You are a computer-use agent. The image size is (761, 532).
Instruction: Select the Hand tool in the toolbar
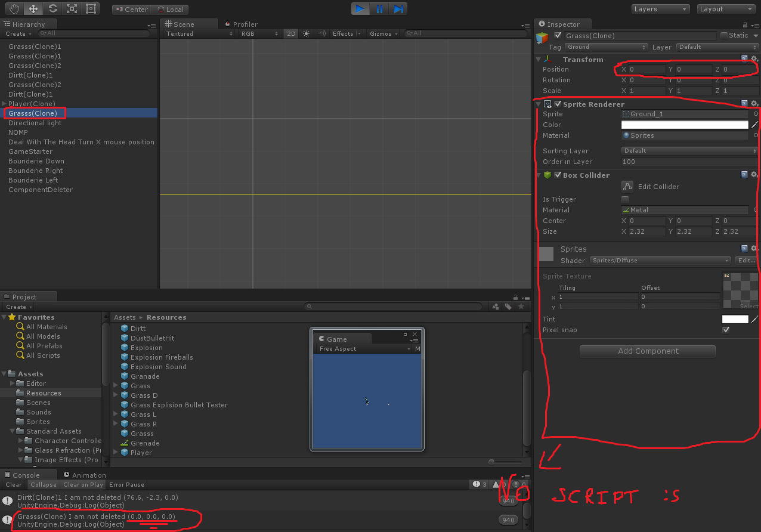pyautogui.click(x=15, y=9)
